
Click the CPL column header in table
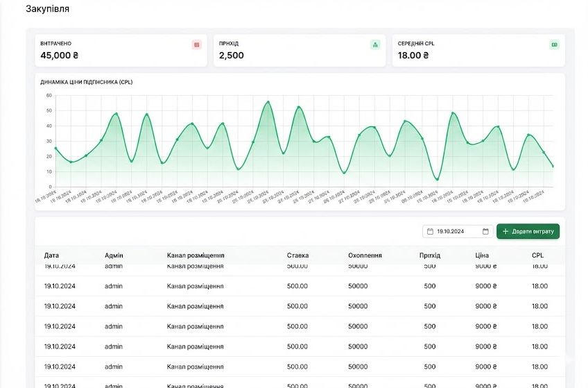538,255
